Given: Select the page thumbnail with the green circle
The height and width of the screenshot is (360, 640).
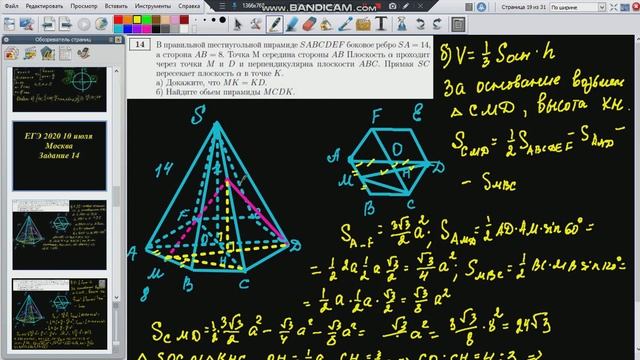Looking at the screenshot, I should [60, 89].
